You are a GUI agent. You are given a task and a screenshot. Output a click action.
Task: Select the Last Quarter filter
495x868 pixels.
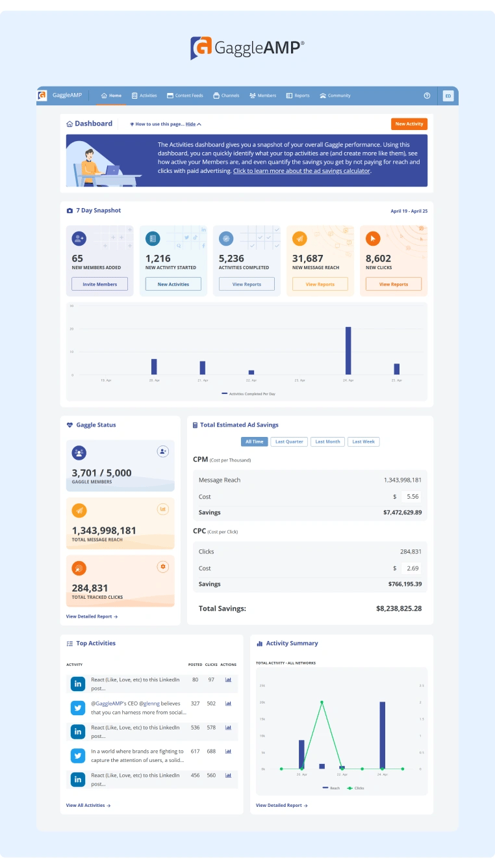(289, 441)
